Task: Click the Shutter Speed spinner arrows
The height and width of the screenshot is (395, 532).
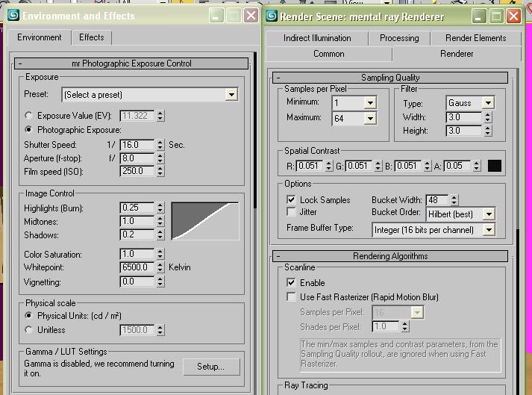Action: pos(160,145)
